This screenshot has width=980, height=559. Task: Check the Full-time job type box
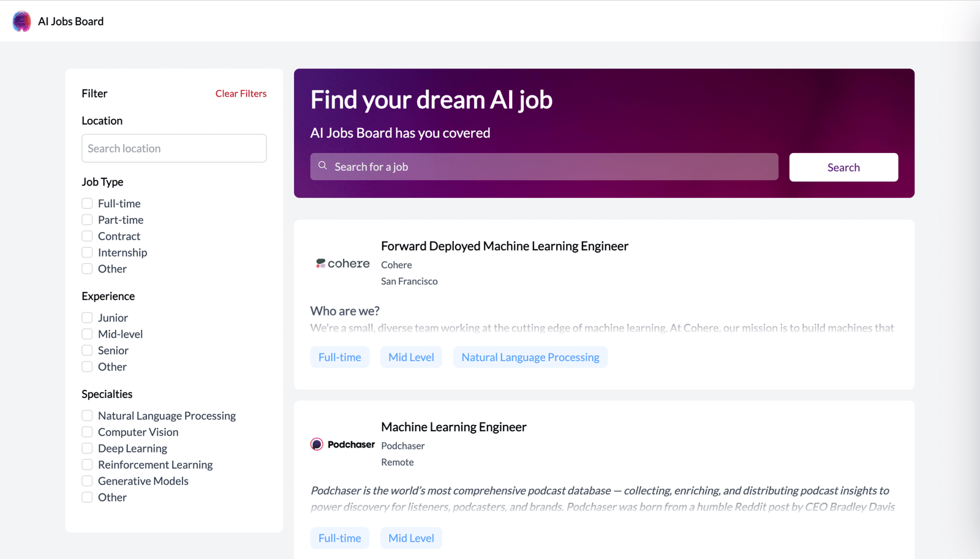(x=87, y=203)
